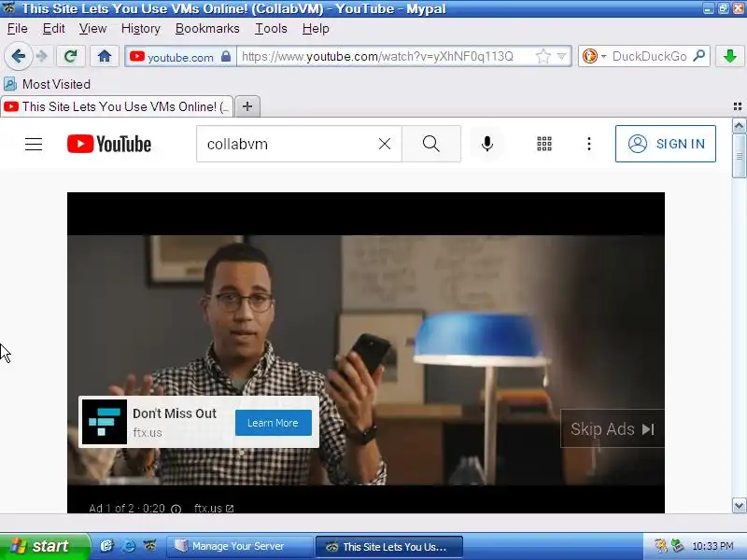Click the Internet Explorer quick launch icon
Image resolution: width=747 pixels, height=560 pixels.
128,546
